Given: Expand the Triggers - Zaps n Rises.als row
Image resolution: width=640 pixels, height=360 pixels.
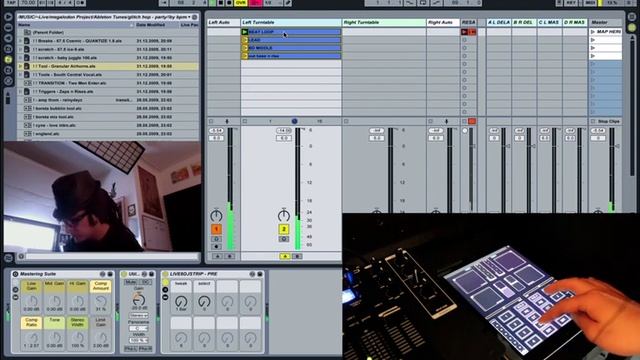Looking at the screenshot, I should [20, 91].
